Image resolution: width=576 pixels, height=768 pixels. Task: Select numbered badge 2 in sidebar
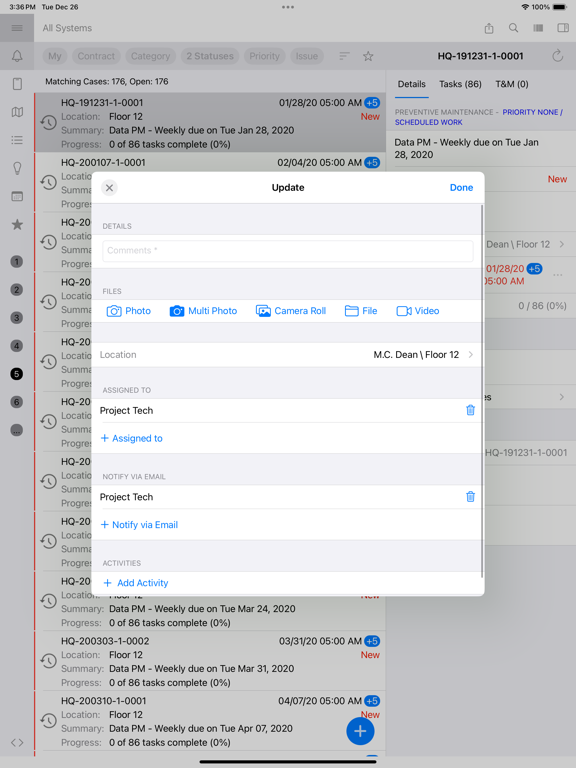[17, 289]
